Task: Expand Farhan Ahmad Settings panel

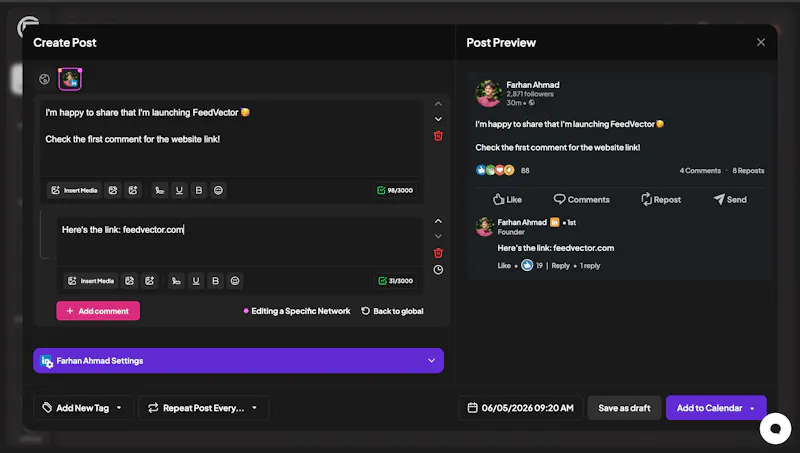Action: (x=238, y=361)
